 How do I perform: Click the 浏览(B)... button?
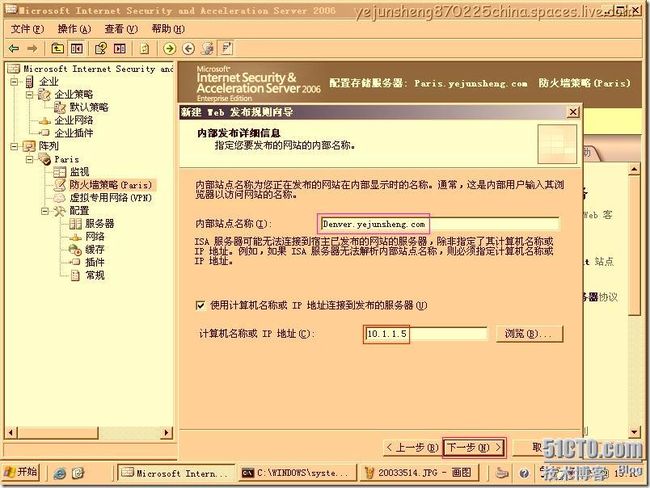pyautogui.click(x=529, y=334)
